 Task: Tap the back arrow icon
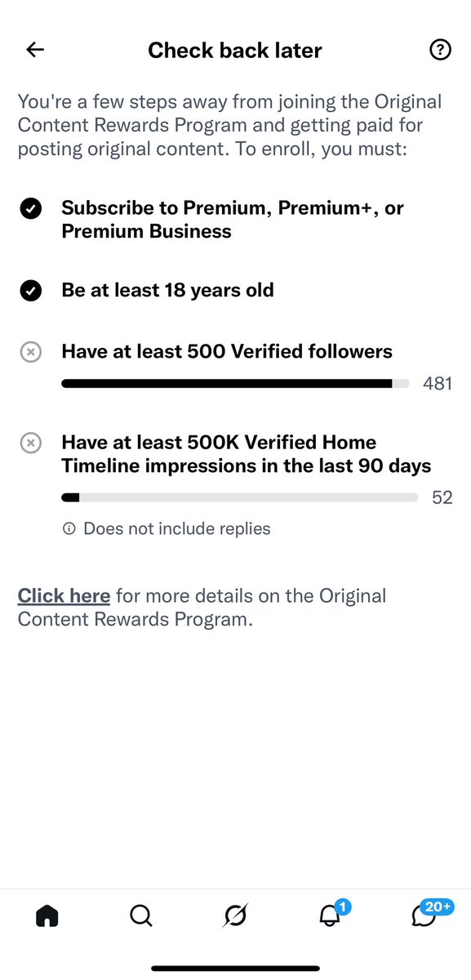[x=35, y=50]
